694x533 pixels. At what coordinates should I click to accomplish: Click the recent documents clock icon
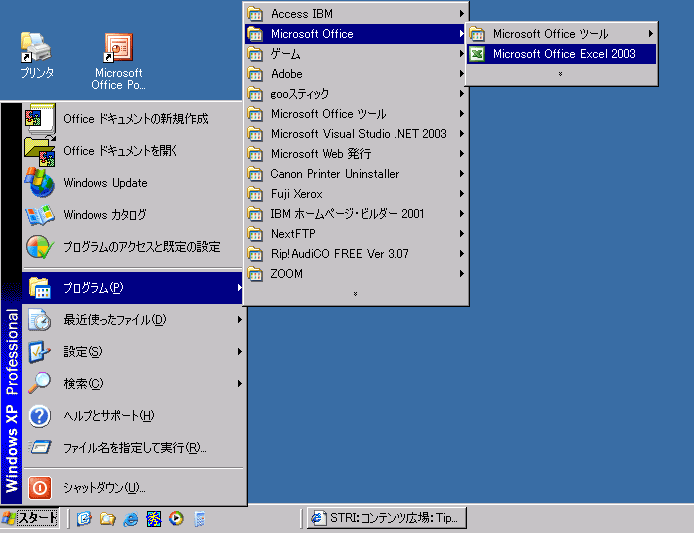39,320
